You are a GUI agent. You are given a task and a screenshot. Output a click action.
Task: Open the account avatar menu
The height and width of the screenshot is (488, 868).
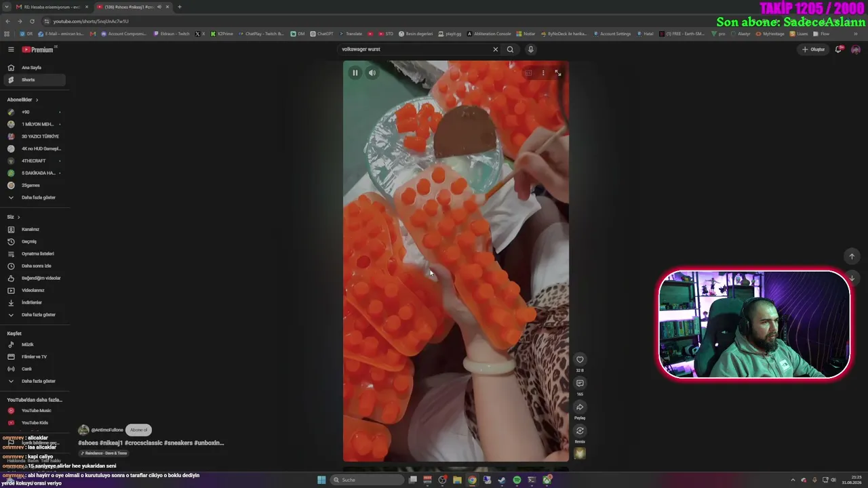click(856, 49)
